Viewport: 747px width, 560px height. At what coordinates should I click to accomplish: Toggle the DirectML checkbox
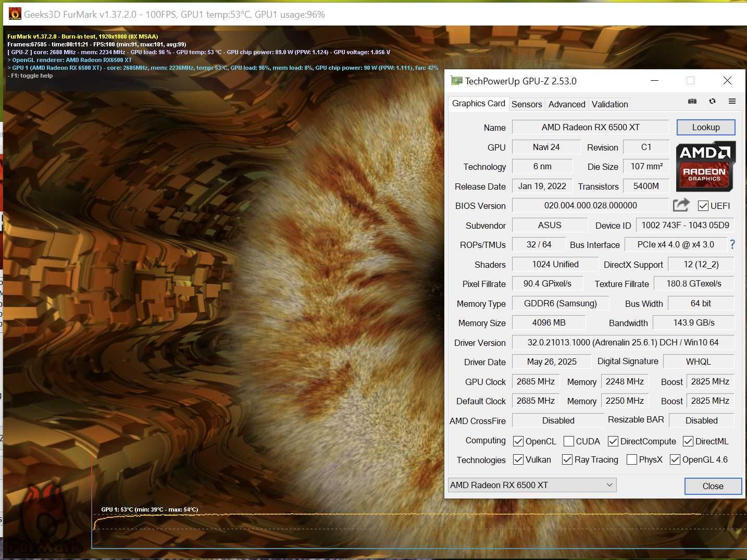[688, 441]
